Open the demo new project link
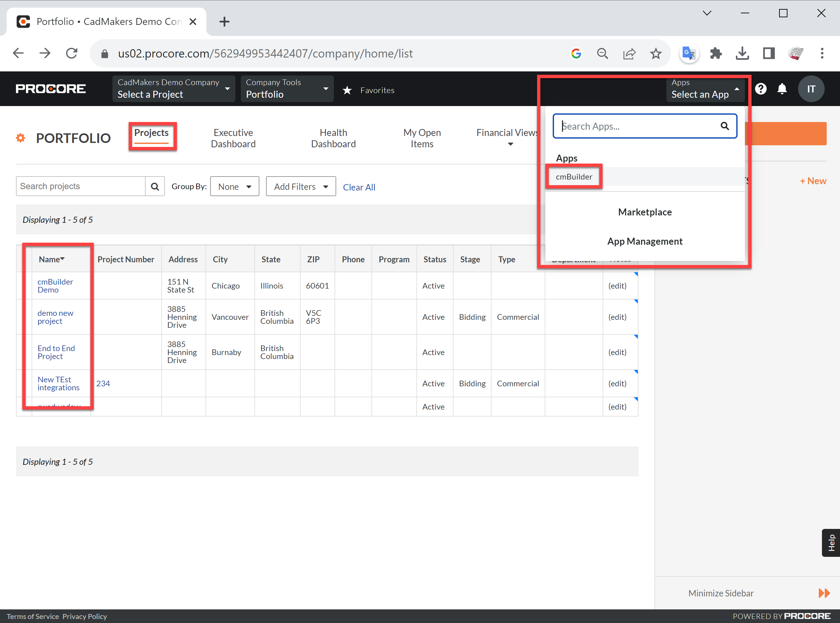 [x=55, y=317]
